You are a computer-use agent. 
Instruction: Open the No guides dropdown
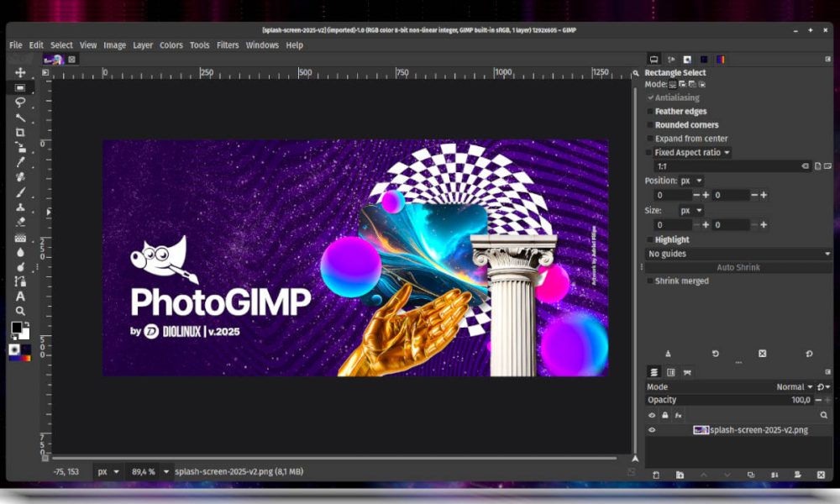[x=738, y=254]
